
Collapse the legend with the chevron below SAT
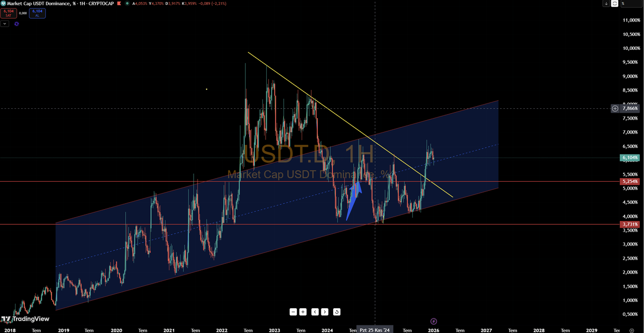(5, 24)
